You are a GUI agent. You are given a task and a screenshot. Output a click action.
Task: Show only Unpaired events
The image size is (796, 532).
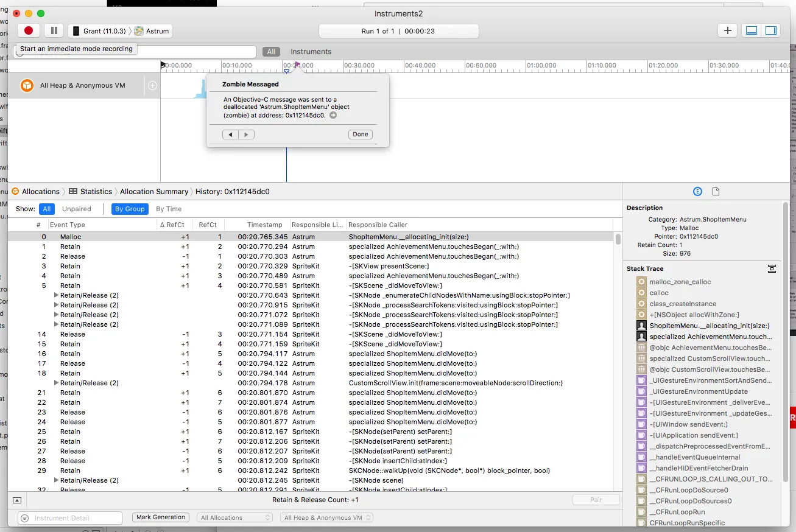[x=77, y=209]
